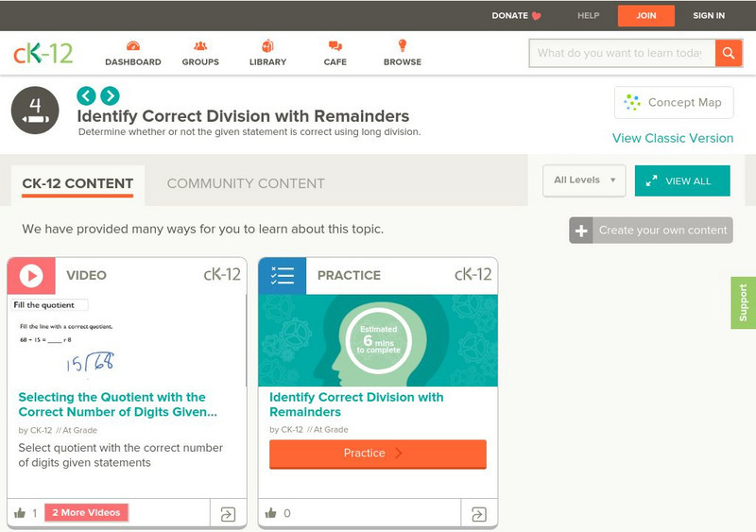Image resolution: width=756 pixels, height=532 pixels.
Task: Like the practice card with thumbs up
Action: click(x=271, y=513)
